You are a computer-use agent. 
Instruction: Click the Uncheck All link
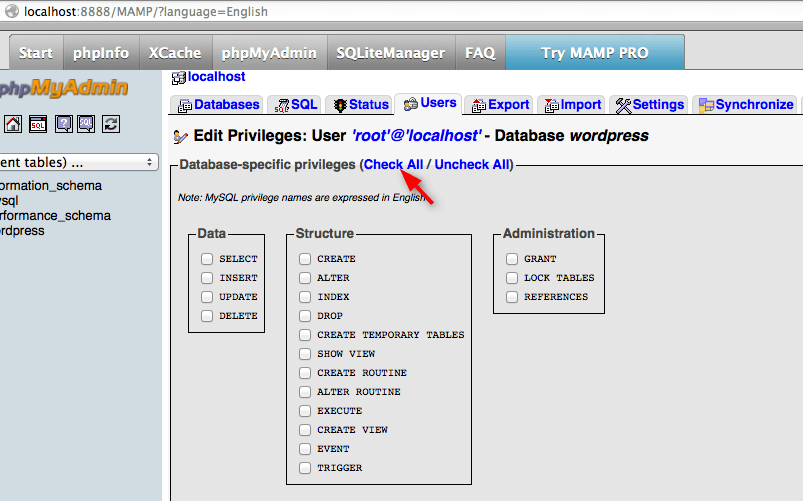coord(472,164)
